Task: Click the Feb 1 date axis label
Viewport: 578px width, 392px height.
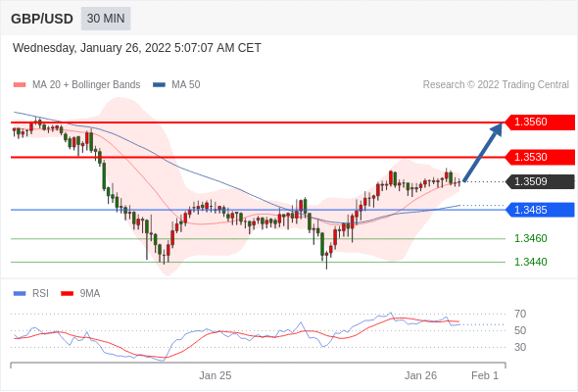Action: point(485,375)
